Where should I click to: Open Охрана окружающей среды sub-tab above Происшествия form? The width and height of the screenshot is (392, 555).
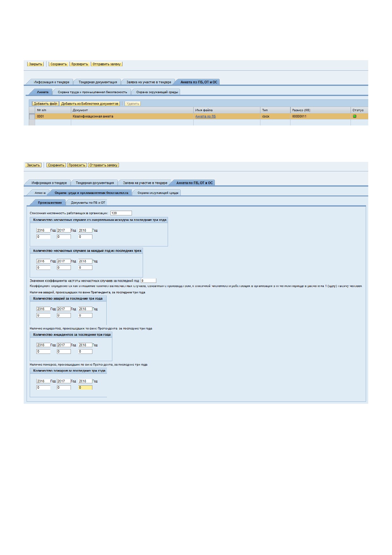point(158,193)
